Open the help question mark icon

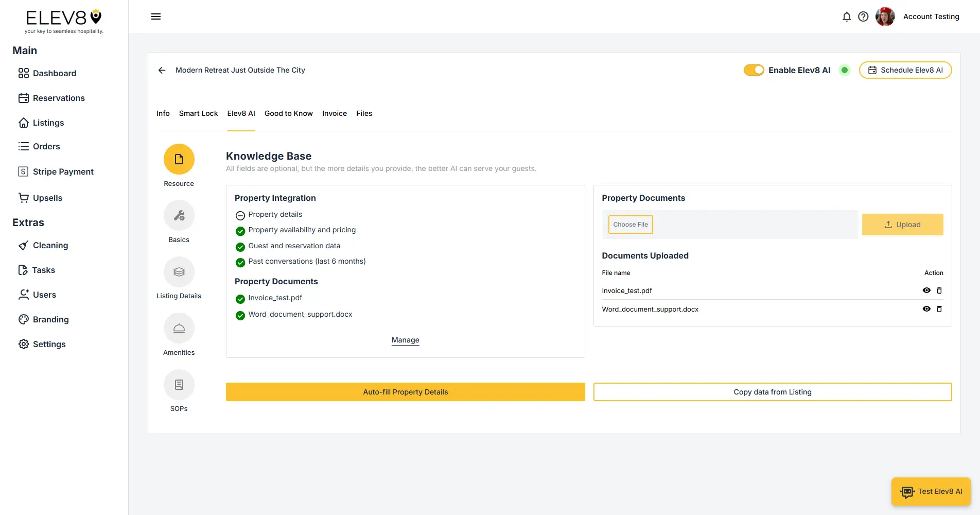863,16
